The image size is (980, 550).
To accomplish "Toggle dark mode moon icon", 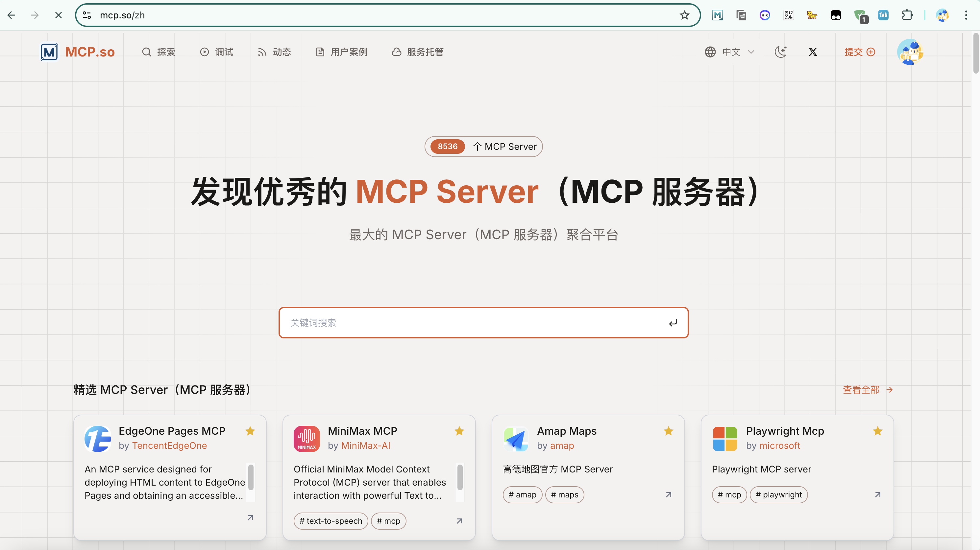I will click(x=780, y=52).
